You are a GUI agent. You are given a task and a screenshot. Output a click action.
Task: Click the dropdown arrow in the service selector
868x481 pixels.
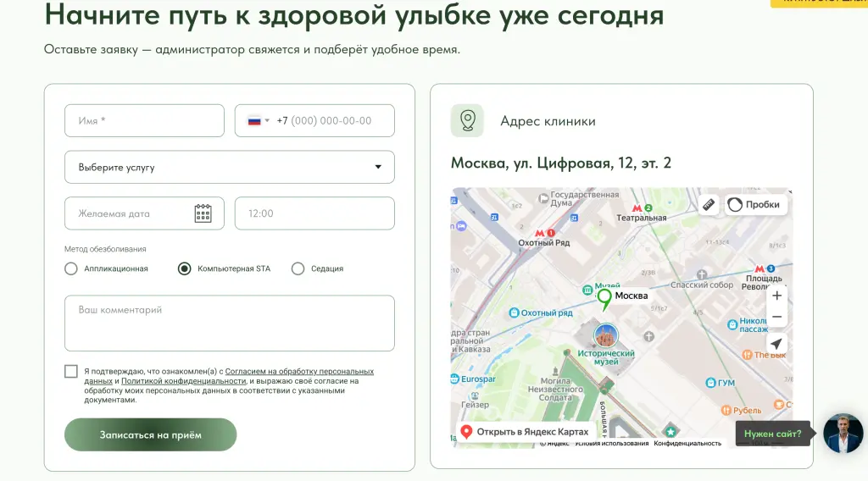378,167
